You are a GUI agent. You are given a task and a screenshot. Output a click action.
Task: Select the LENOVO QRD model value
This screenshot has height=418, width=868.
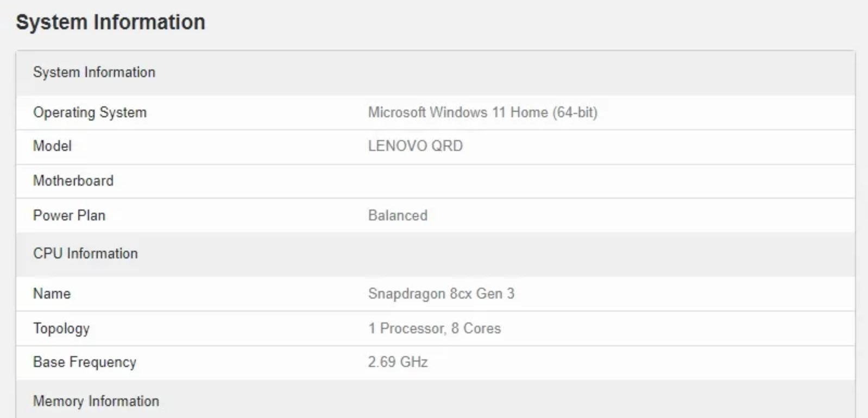[x=415, y=146]
